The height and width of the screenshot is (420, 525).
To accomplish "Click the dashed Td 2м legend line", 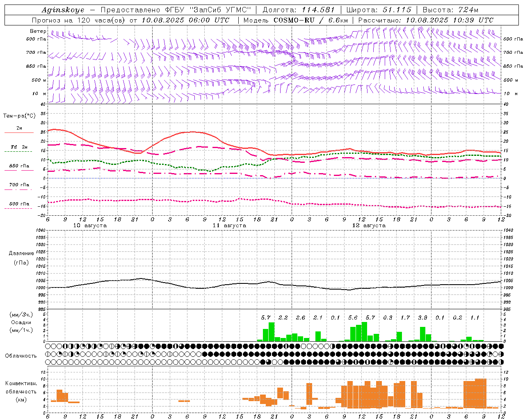I will click(x=18, y=152).
